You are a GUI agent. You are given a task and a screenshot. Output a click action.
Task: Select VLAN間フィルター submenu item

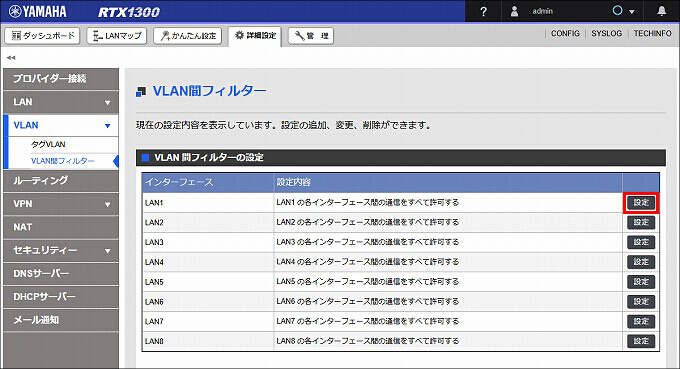point(62,161)
